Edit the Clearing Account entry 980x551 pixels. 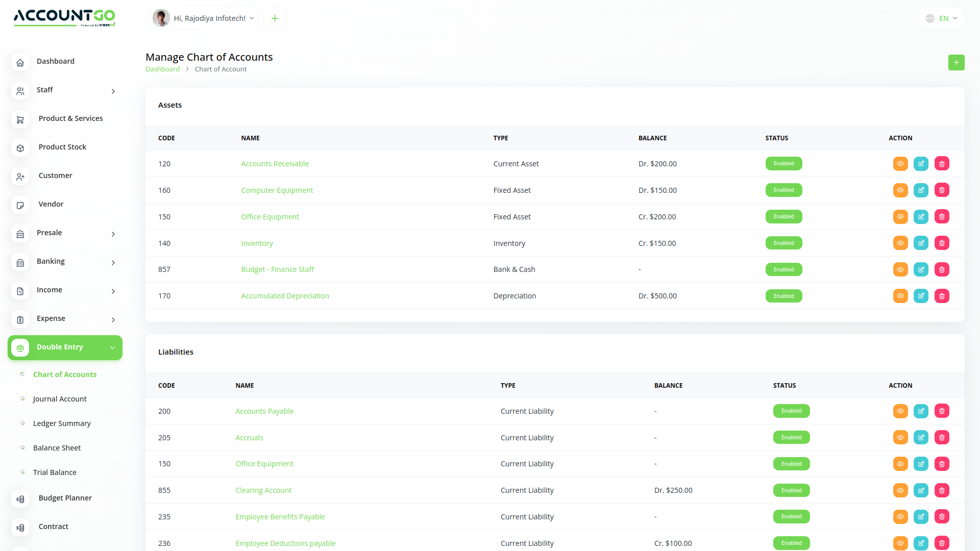[x=921, y=490]
